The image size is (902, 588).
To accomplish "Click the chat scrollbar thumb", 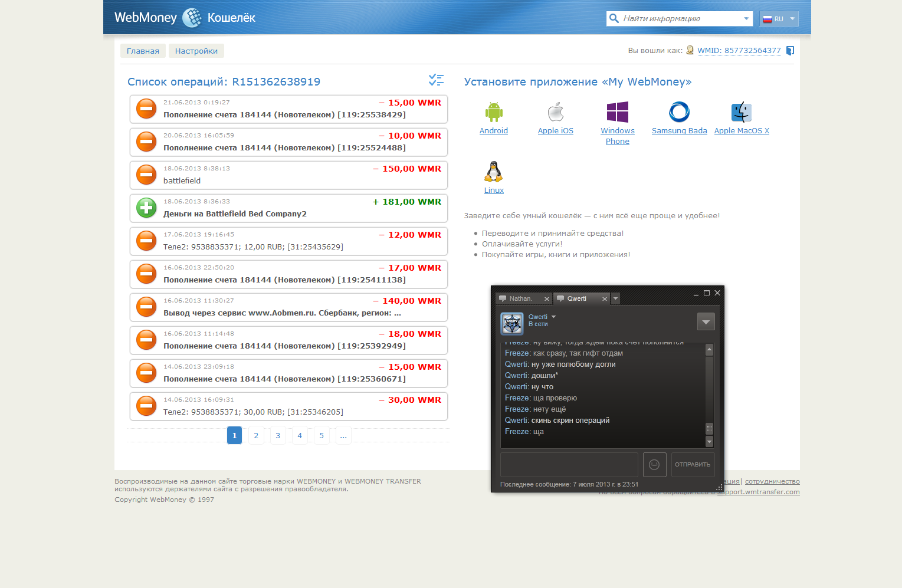I will click(x=709, y=429).
